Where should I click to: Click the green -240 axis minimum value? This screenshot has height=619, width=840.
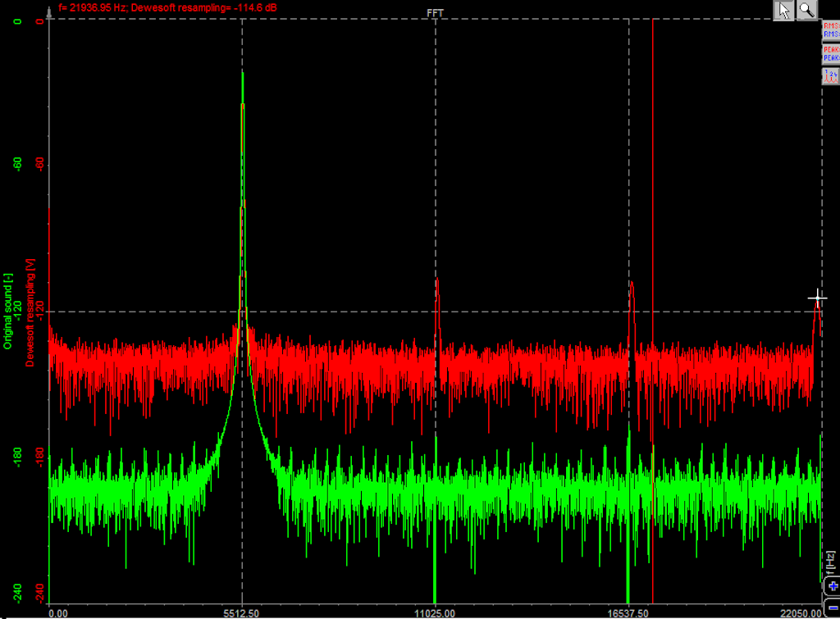(18, 593)
